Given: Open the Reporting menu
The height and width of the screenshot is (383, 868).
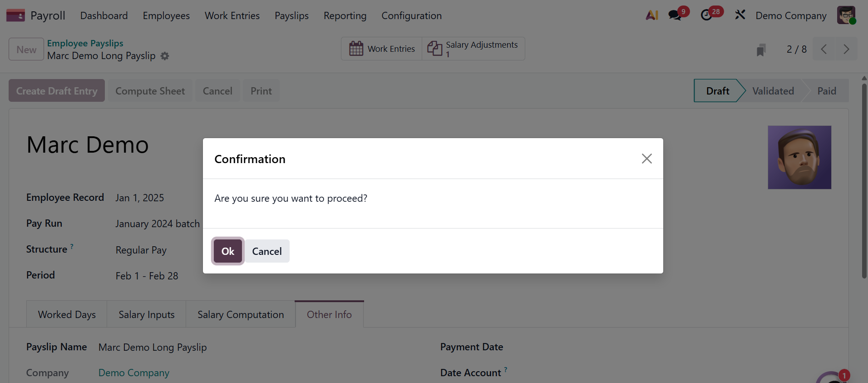Looking at the screenshot, I should (345, 16).
